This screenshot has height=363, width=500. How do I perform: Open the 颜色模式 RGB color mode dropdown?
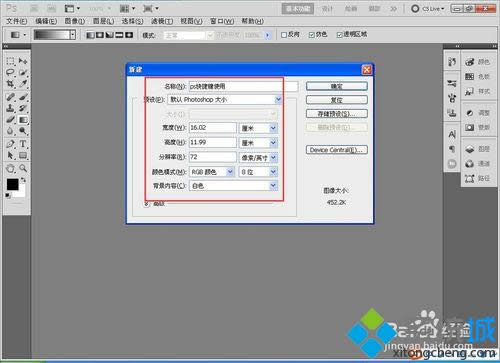212,172
